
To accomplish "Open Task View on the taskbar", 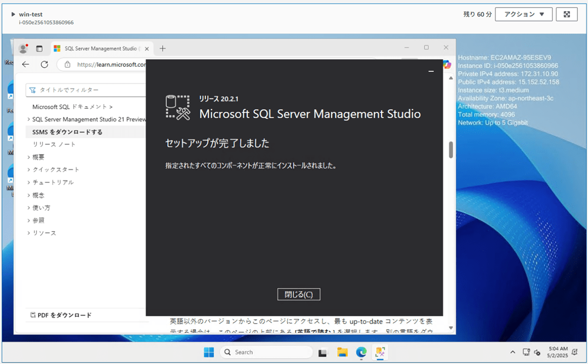I will 323,352.
